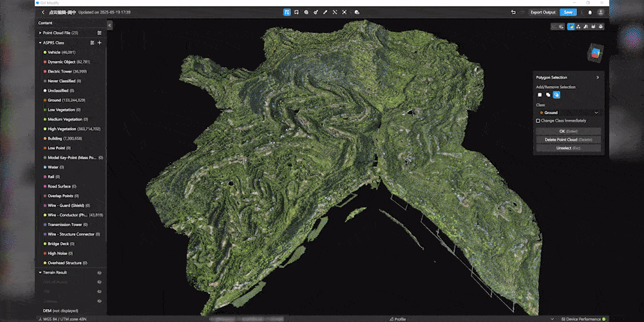Click the 3D orientation view cube
The image size is (644, 322).
pyautogui.click(x=596, y=53)
